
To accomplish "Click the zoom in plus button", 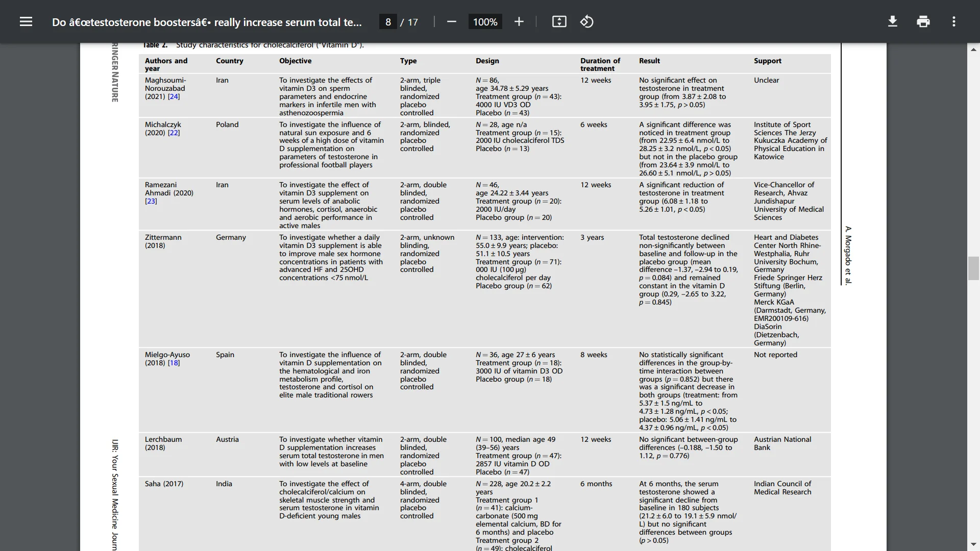I will pos(519,21).
